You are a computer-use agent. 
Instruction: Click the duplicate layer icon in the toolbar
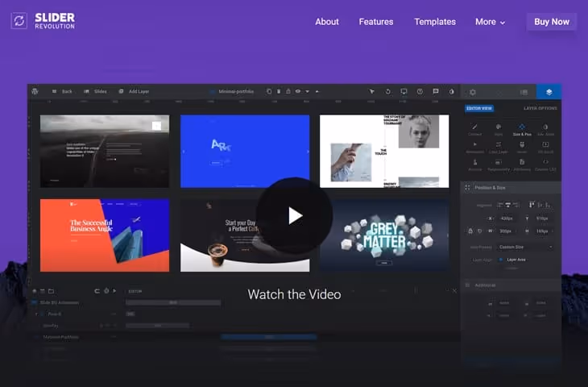pos(269,91)
